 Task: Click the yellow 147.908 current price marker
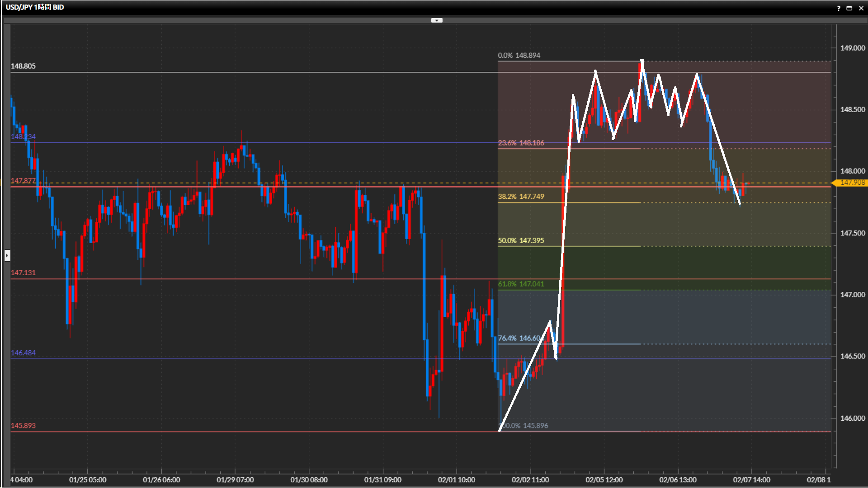(852, 183)
